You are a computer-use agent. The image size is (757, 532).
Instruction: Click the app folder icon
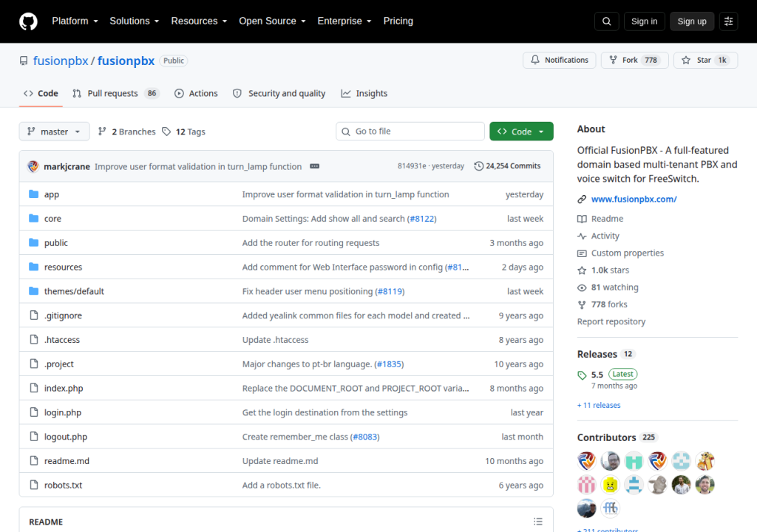pyautogui.click(x=33, y=194)
